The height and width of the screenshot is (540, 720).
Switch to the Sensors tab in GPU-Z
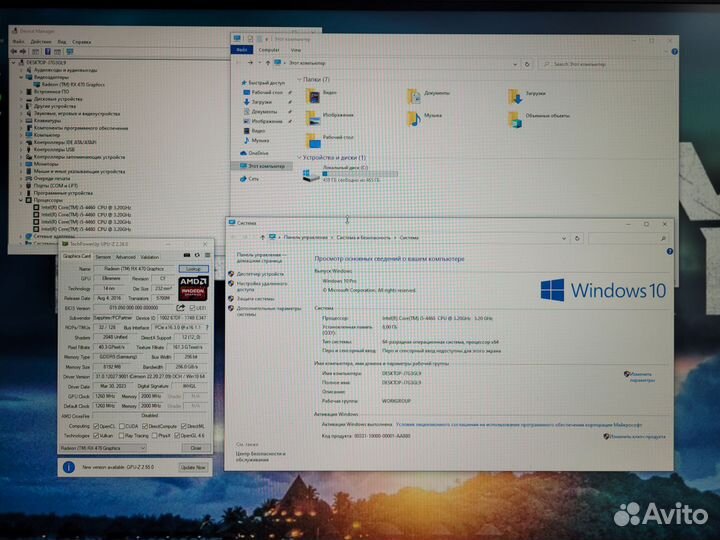103,257
